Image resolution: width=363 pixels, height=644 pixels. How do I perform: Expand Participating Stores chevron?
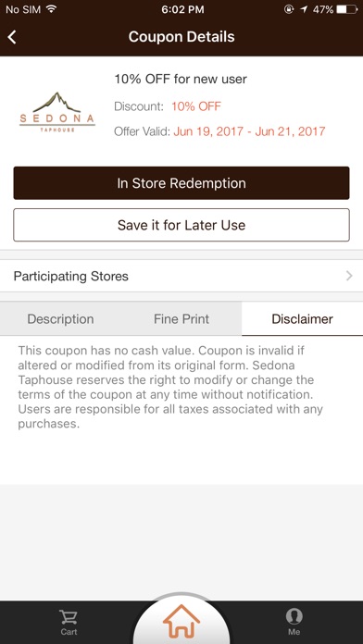tap(349, 276)
